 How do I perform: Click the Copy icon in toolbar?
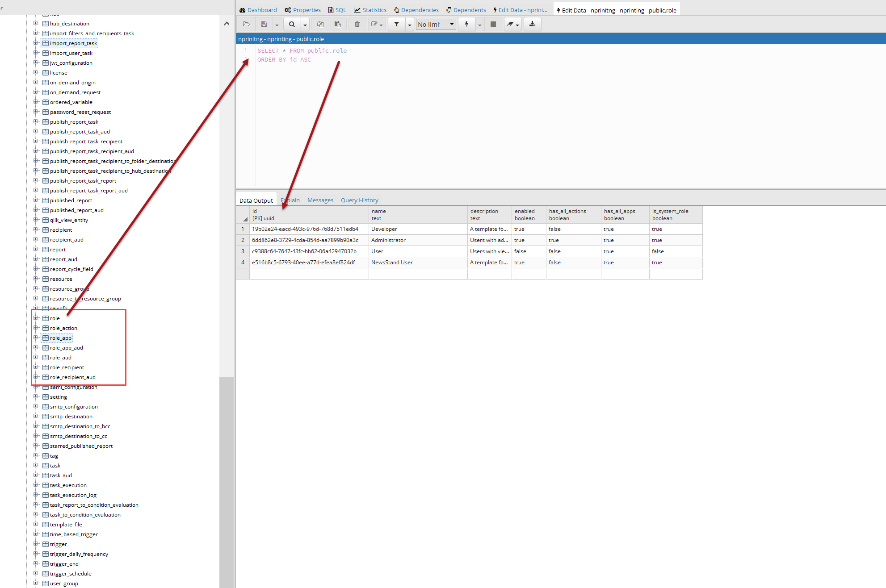[x=320, y=24]
